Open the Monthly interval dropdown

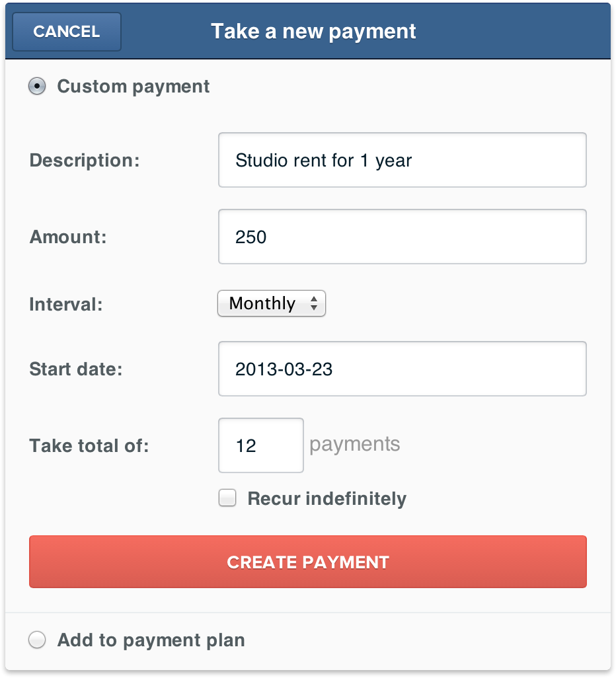coord(272,303)
